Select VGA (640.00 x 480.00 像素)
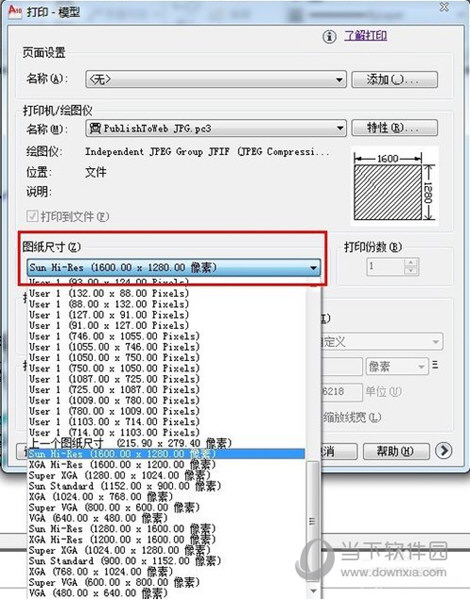470x600 pixels. [x=167, y=518]
